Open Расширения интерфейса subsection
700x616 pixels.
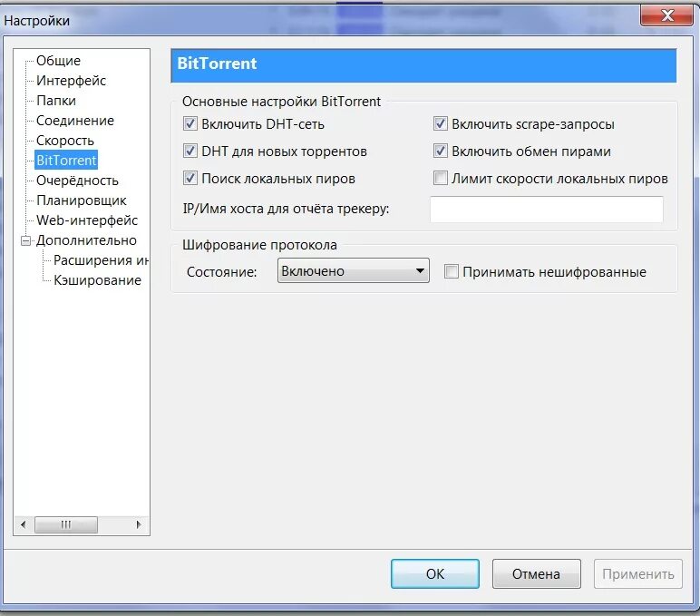101,260
